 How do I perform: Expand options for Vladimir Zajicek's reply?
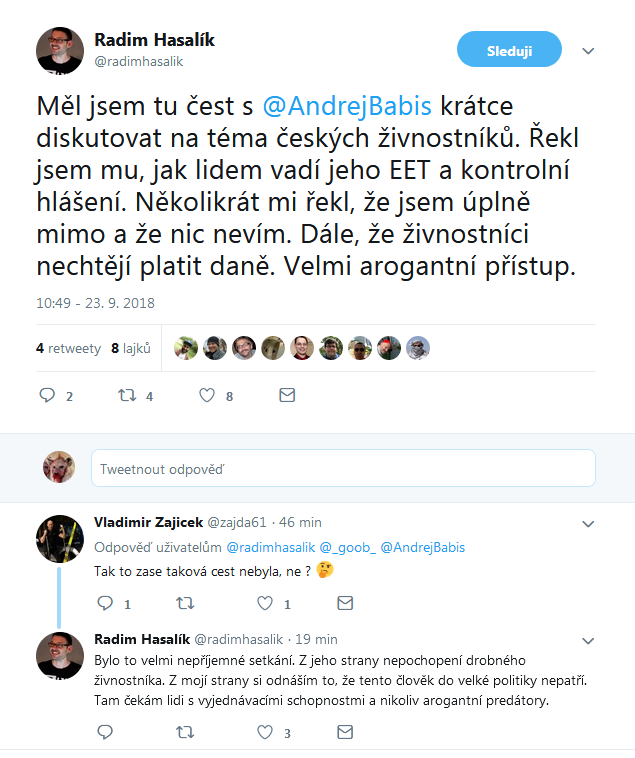click(x=588, y=523)
